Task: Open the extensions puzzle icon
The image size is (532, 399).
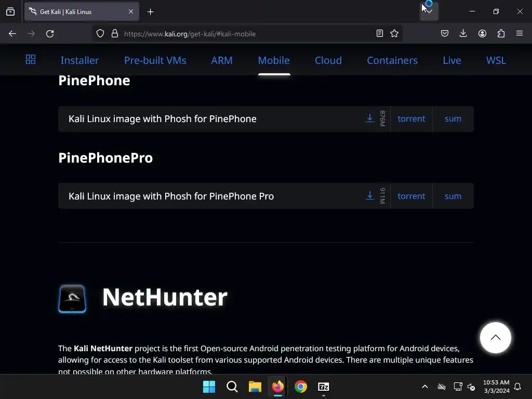Action: (x=501, y=33)
